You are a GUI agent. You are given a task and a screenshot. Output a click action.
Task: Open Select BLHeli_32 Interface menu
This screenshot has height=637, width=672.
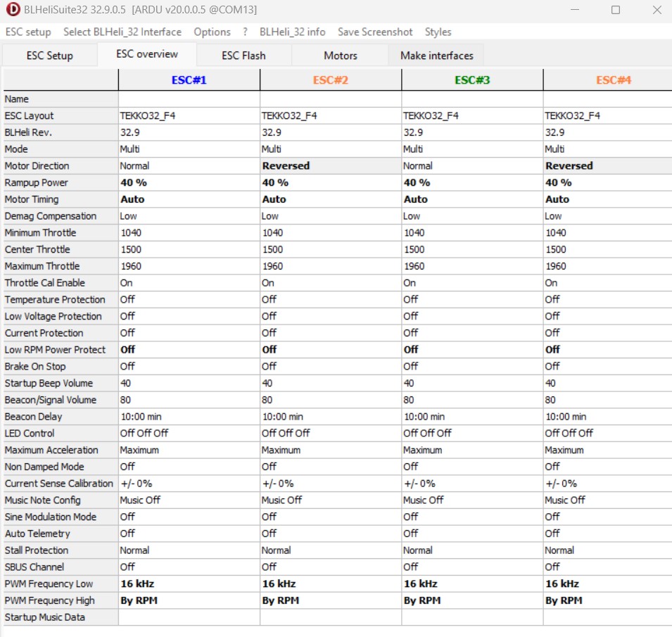tap(122, 32)
